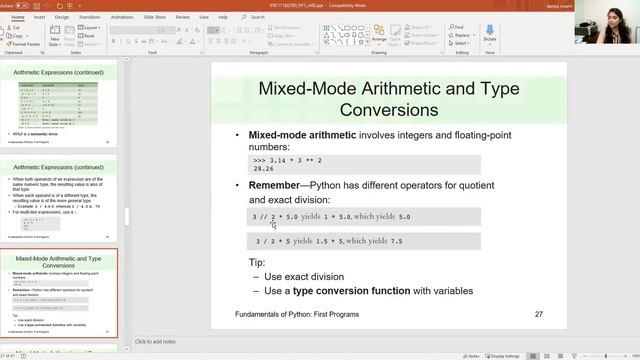Click Cut in Clipboard group

13,27
